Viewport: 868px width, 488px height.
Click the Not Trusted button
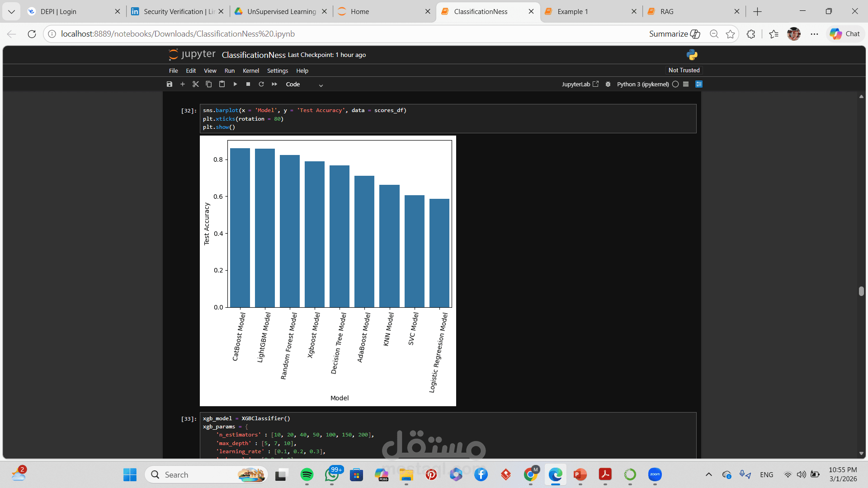coord(684,70)
